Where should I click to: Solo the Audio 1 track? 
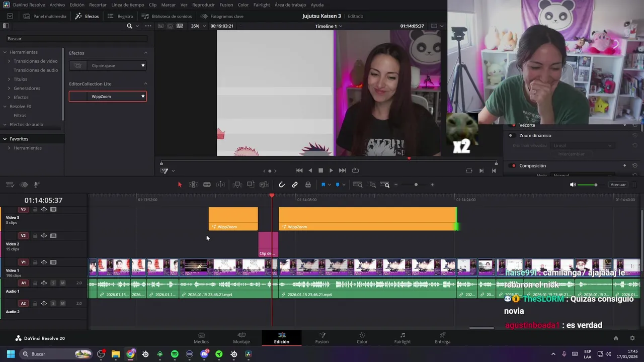(53, 283)
